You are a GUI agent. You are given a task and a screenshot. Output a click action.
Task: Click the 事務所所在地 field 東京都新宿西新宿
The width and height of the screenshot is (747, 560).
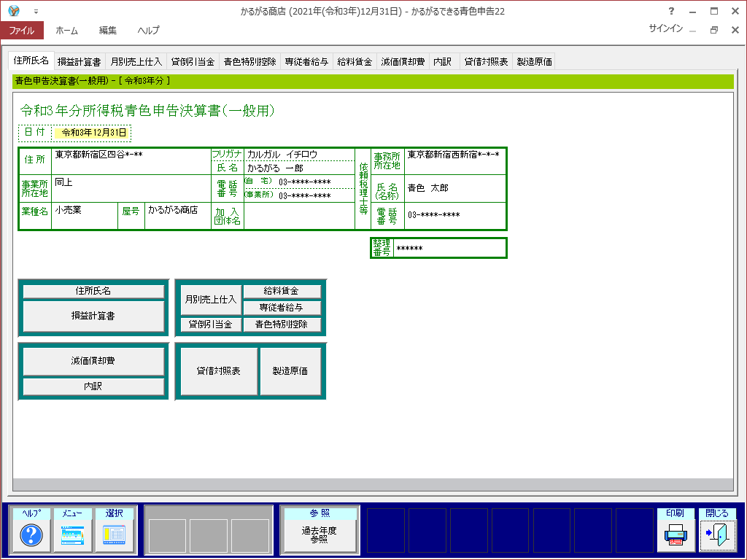[x=455, y=161]
